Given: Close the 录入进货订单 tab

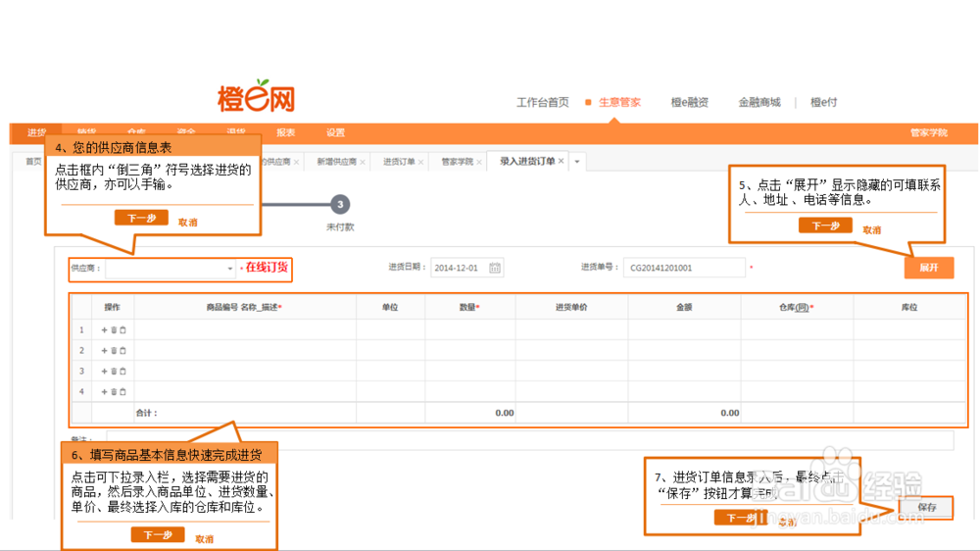Looking at the screenshot, I should coord(562,162).
